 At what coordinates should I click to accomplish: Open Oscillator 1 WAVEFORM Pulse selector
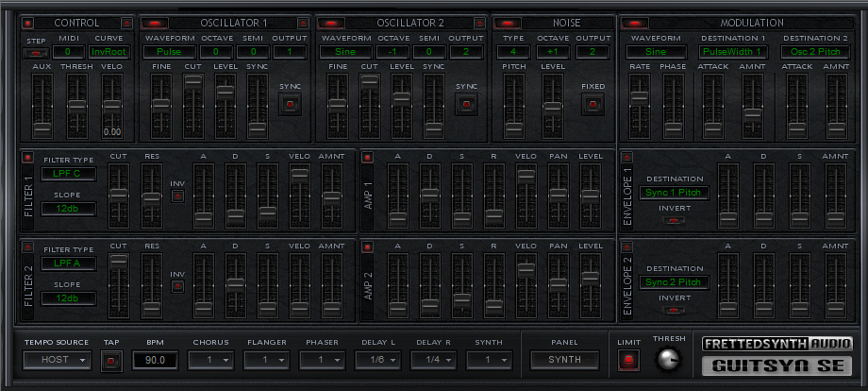(x=170, y=52)
